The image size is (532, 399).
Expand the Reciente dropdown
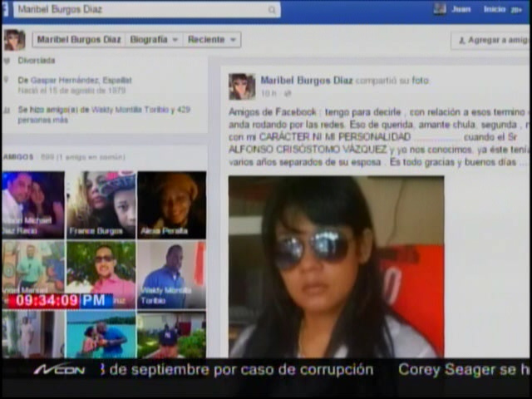(x=212, y=40)
